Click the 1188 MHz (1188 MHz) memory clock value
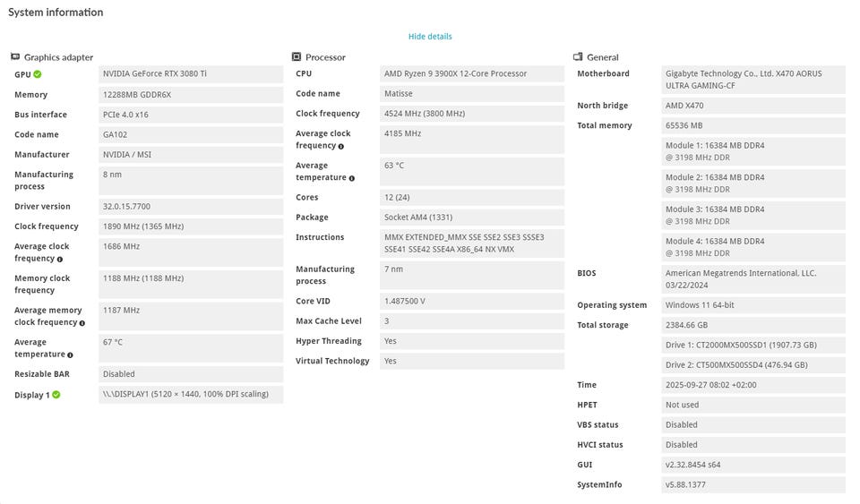 (191, 285)
